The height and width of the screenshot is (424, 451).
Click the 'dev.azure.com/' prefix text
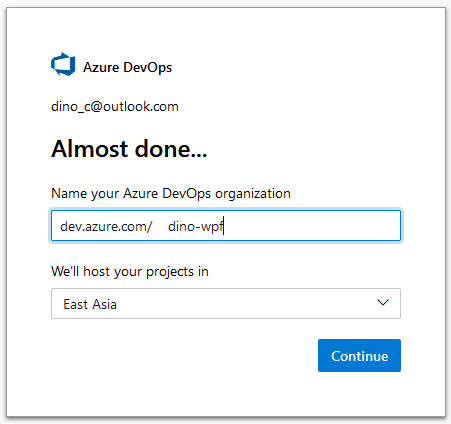[x=106, y=226]
